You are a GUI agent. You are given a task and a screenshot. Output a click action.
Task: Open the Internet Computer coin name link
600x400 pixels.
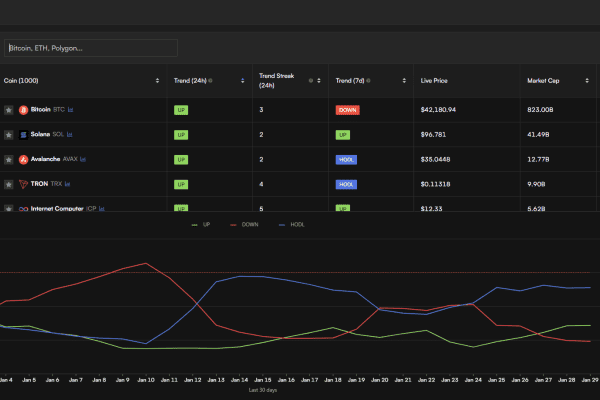(x=57, y=209)
